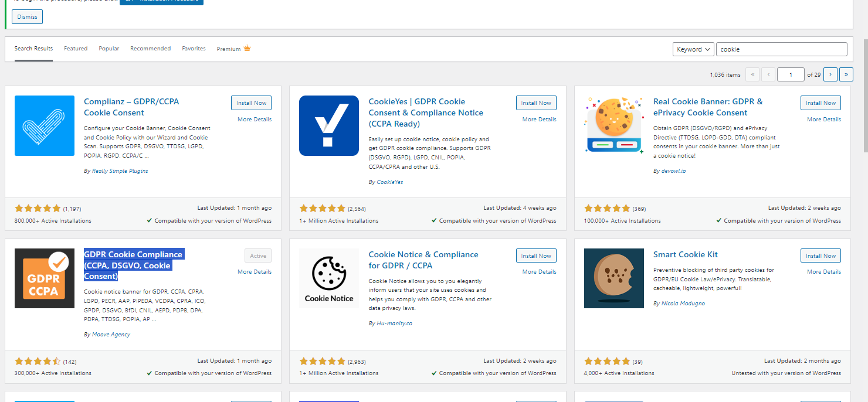Open the Real Cookie Banner plugin icon

click(x=613, y=125)
